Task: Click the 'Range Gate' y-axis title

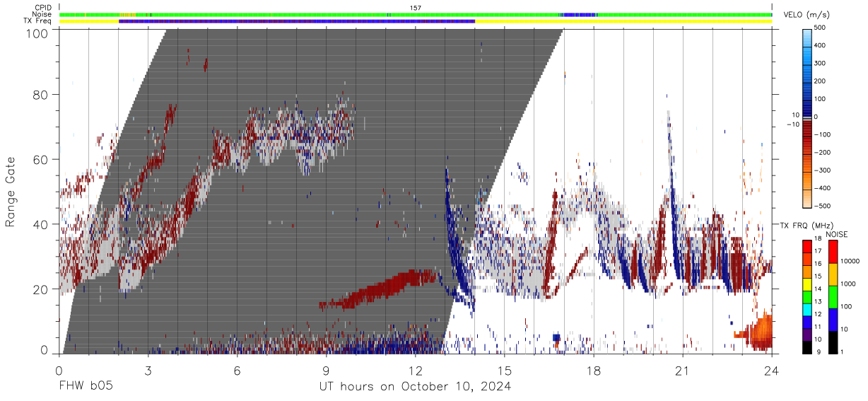Action: pyautogui.click(x=11, y=192)
